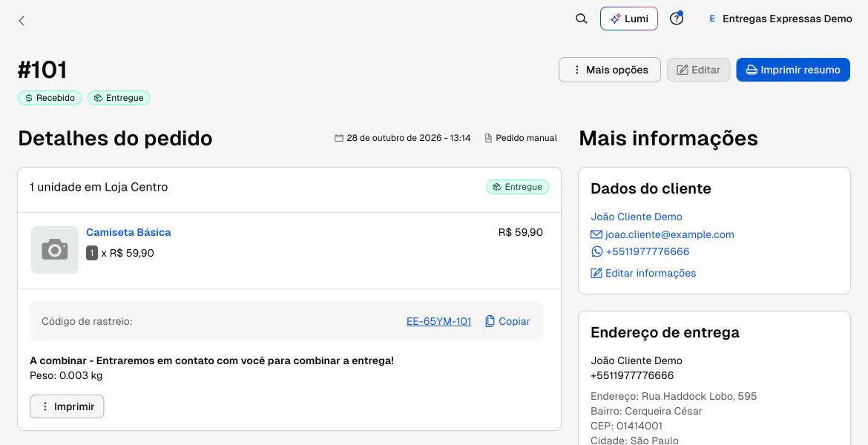
Task: Go back using the left chevron arrow
Action: tap(22, 21)
